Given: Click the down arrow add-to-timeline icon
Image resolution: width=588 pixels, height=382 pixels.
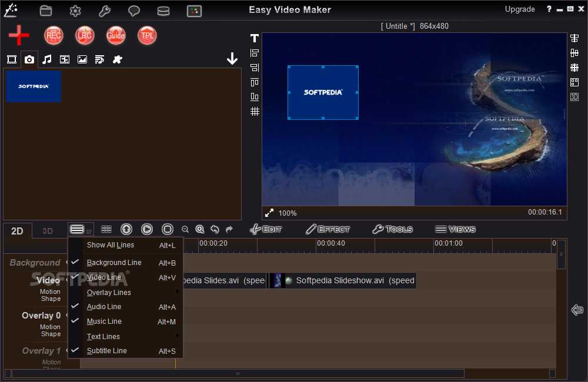Looking at the screenshot, I should click(232, 59).
